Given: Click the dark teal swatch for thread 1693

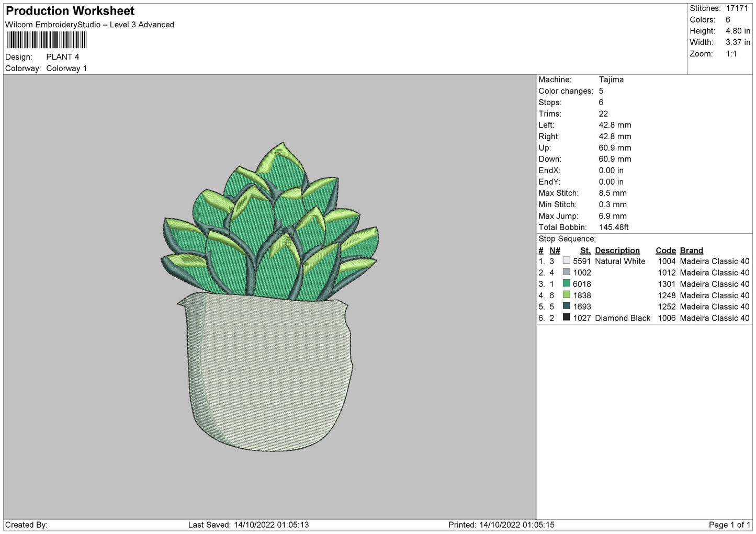Looking at the screenshot, I should (566, 306).
